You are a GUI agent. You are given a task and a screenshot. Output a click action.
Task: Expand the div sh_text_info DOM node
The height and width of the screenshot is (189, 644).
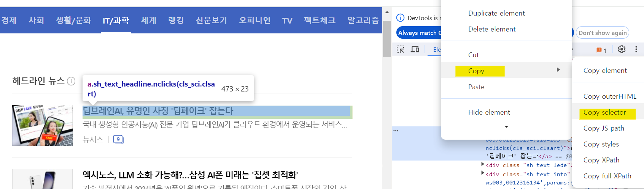coord(483,173)
